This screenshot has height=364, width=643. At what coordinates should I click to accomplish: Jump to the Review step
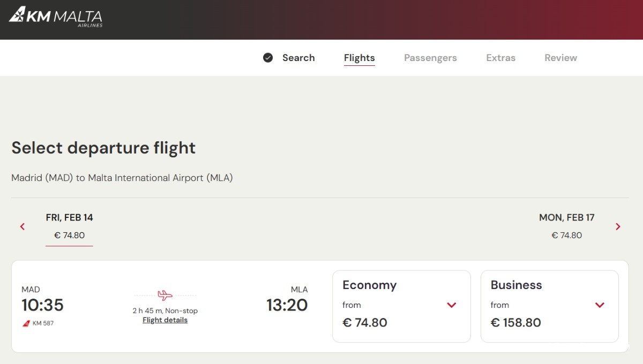(560, 58)
